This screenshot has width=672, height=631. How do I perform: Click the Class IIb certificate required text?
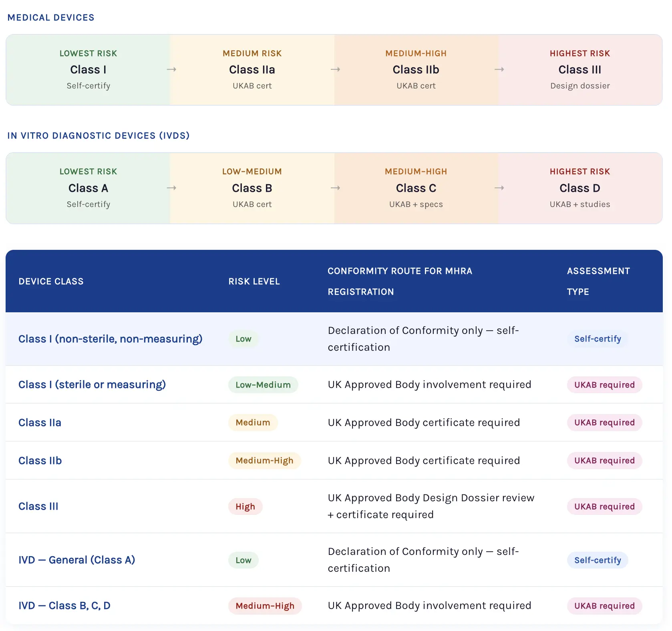[424, 461]
